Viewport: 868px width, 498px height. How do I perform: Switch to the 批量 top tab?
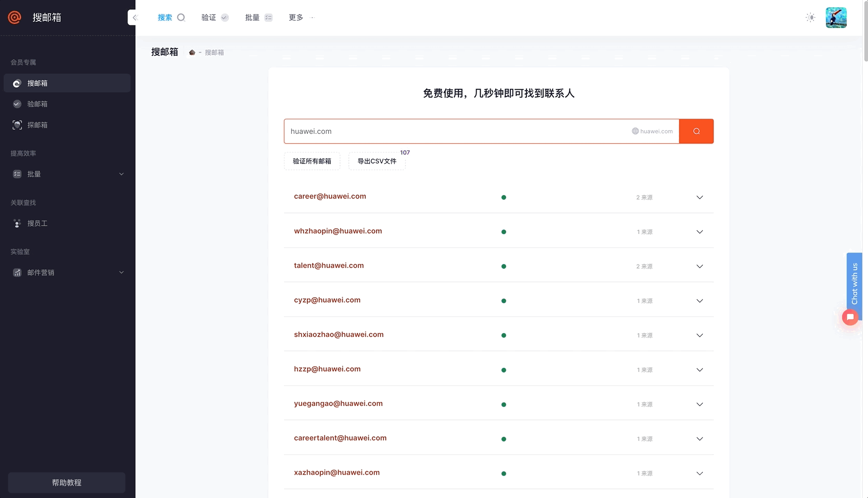[259, 18]
